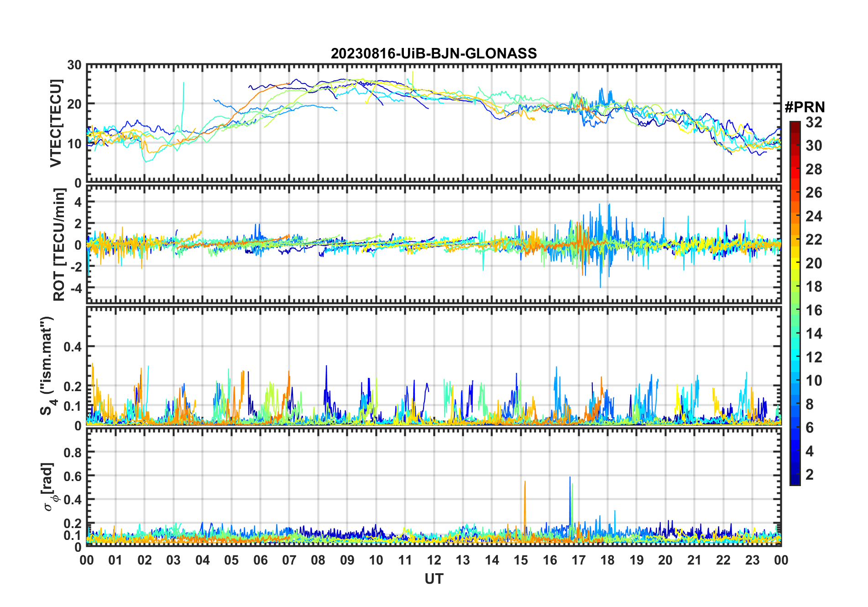Image resolution: width=868 pixels, height=607 pixels.
Task: Click the 21 hour tick label on UT axis
Action: point(694,560)
